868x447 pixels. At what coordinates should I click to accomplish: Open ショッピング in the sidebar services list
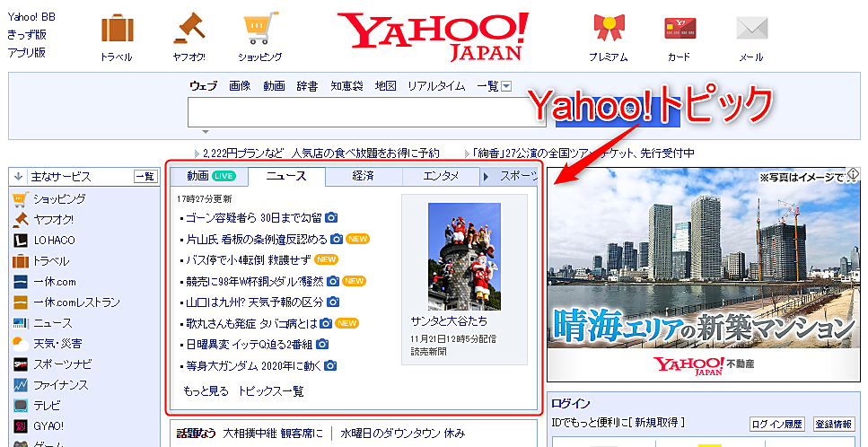tap(59, 198)
